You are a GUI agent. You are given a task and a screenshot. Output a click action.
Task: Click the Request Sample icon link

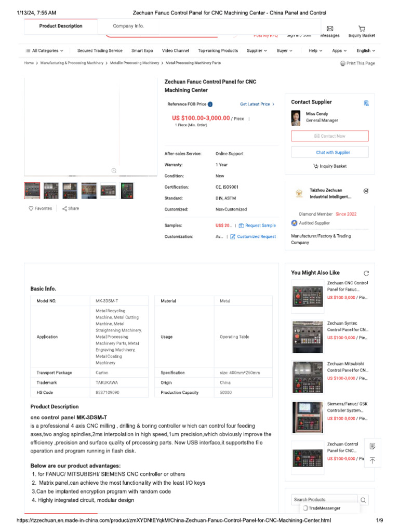[241, 225]
